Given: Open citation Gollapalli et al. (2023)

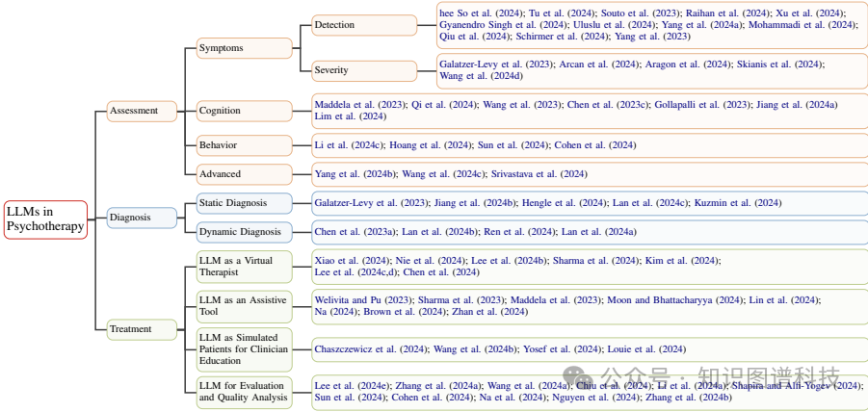Looking at the screenshot, I should point(702,105).
